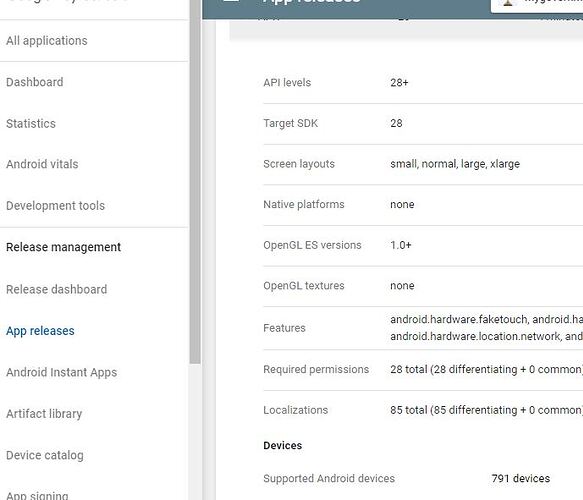Click the Required permissions label
The height and width of the screenshot is (500, 583).
click(x=316, y=370)
